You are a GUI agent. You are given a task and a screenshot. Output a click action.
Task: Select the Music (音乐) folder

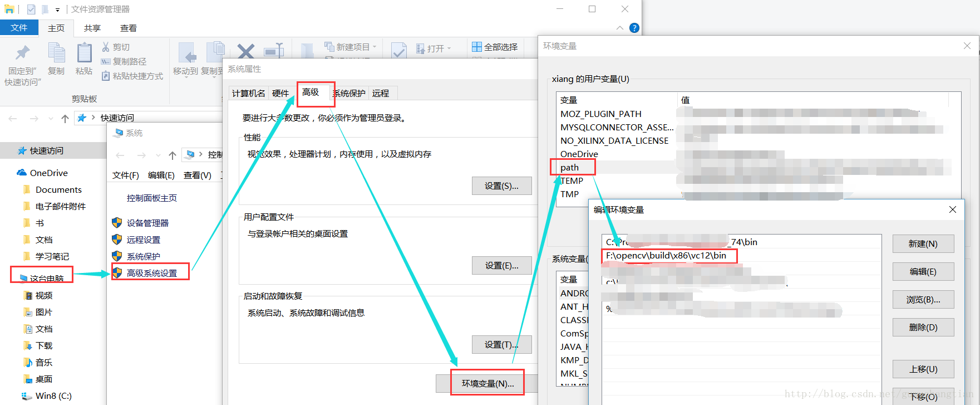[x=38, y=362]
